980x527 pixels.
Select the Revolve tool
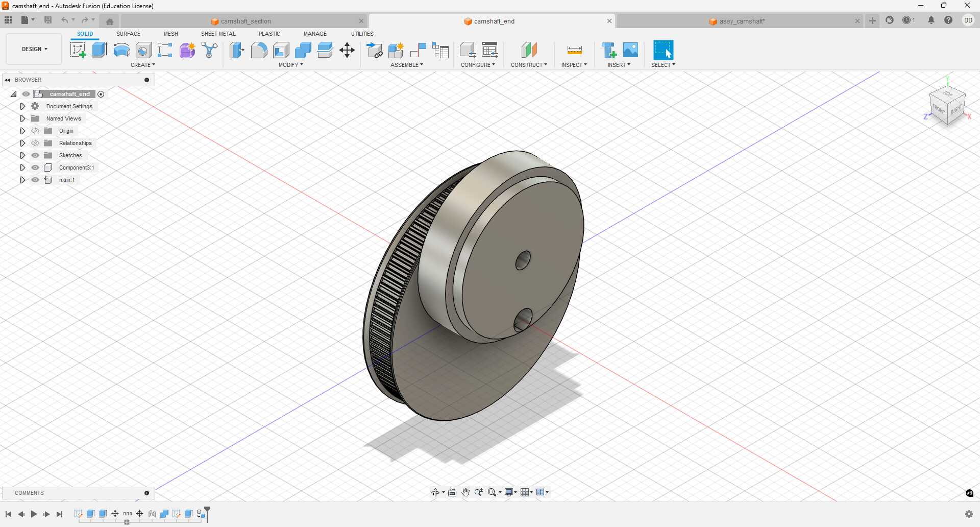click(x=121, y=50)
